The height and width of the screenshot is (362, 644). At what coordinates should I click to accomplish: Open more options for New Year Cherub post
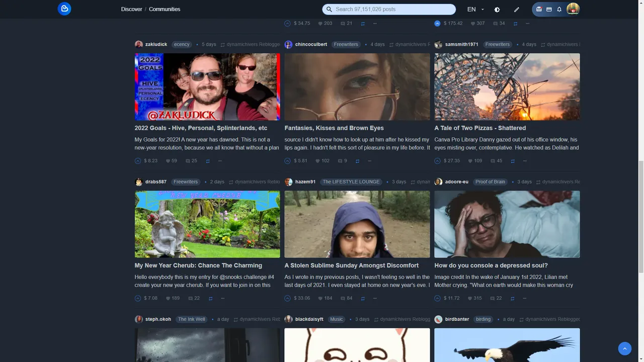[x=223, y=298]
